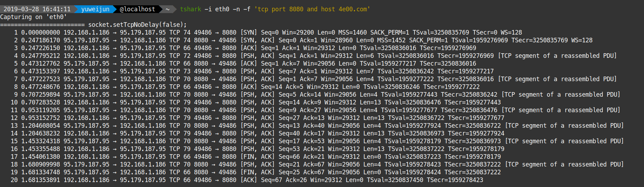Image resolution: width=644 pixels, height=187 pixels.
Task: Click the [SYN] flag in packet 1
Action: 249,32
